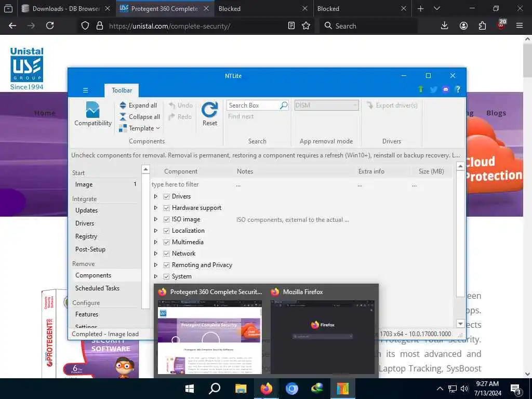
Task: Open new tab with plus icon
Action: [x=421, y=8]
